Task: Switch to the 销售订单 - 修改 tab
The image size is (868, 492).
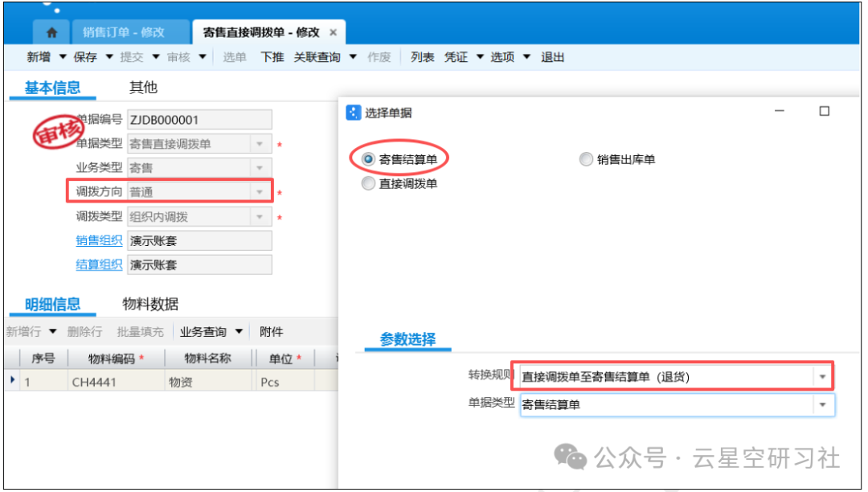Action: point(123,33)
